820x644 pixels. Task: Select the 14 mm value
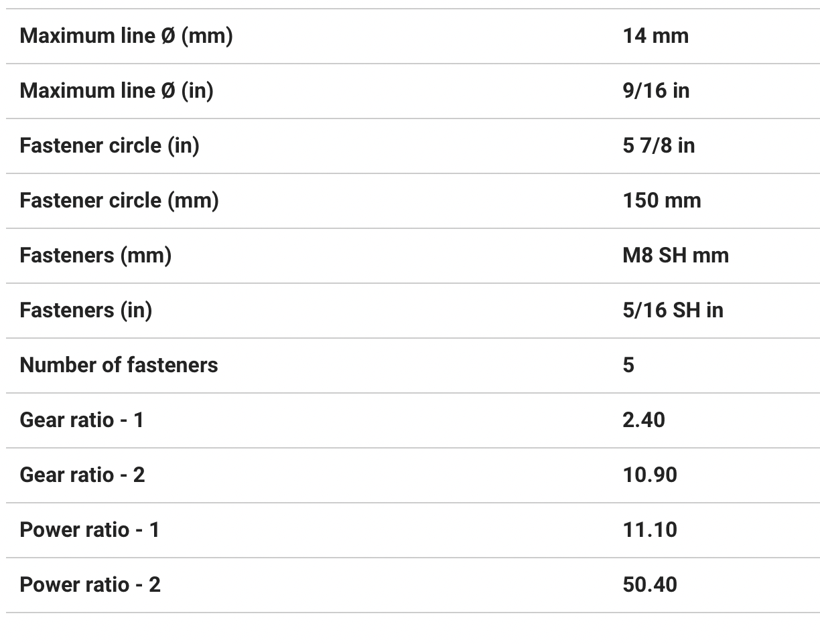click(x=655, y=35)
